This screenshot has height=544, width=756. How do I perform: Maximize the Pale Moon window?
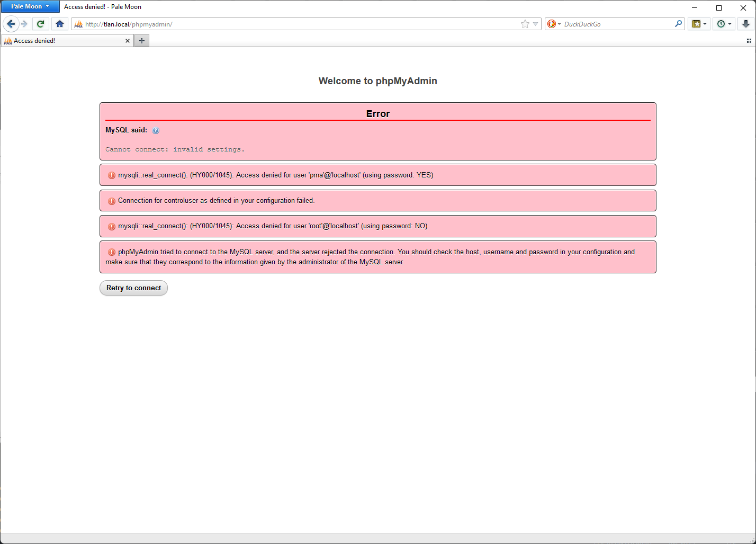coord(719,7)
